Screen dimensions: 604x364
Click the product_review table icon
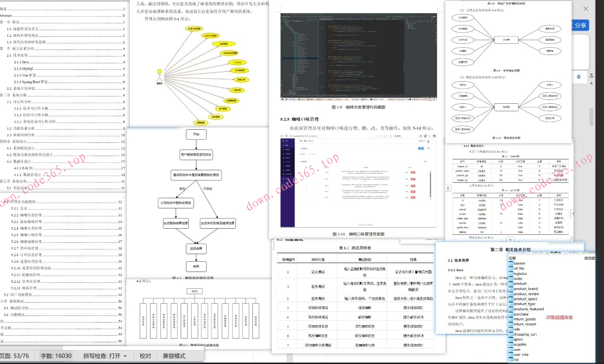click(511, 294)
